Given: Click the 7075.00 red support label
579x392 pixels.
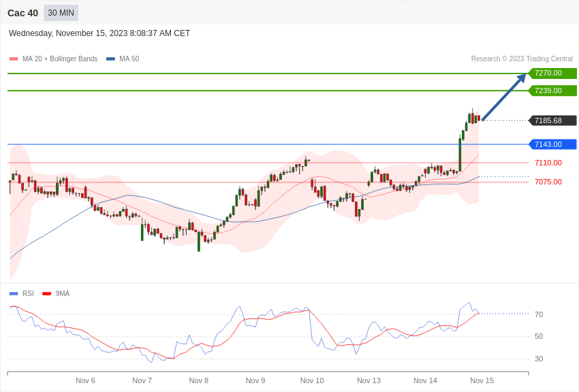Looking at the screenshot, I should pos(548,182).
